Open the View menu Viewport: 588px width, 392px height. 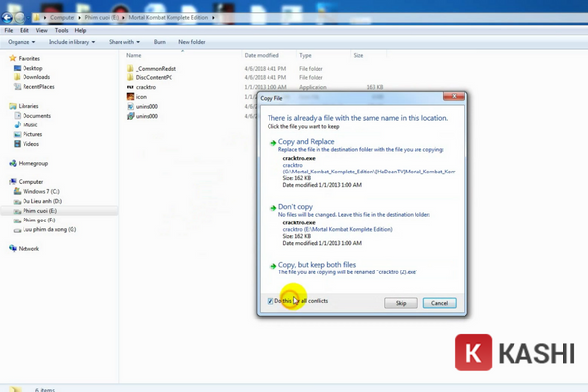click(41, 30)
